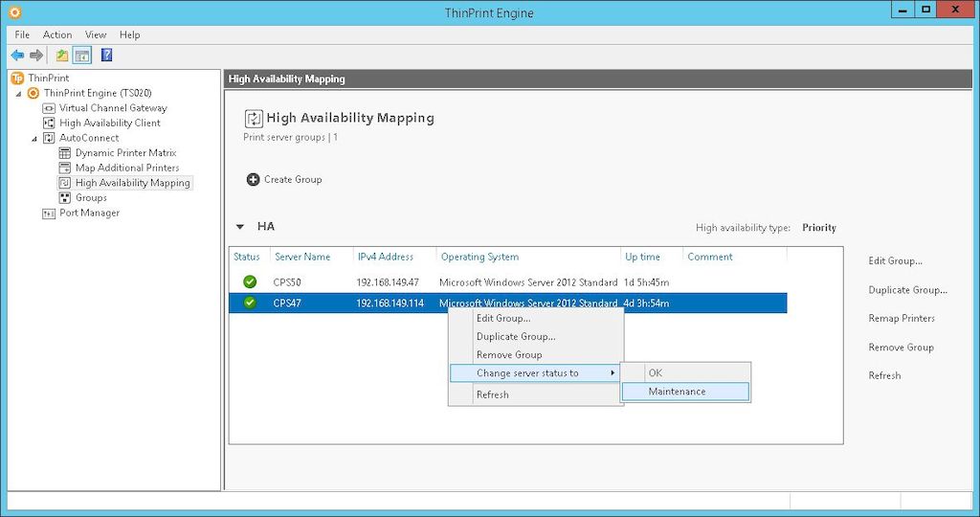
Task: Click the uptime value 1d 5h:45m
Action: (x=646, y=282)
